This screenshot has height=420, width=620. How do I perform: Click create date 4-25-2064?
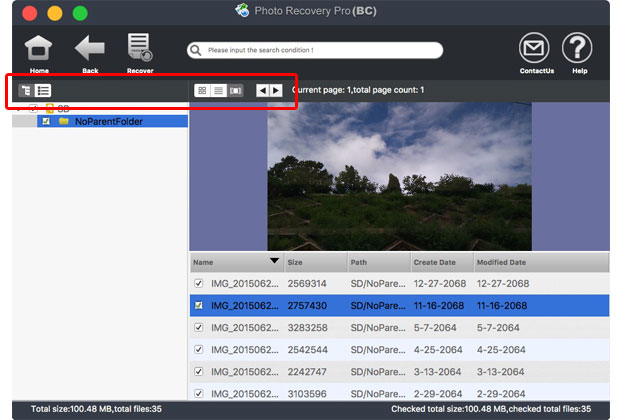438,350
